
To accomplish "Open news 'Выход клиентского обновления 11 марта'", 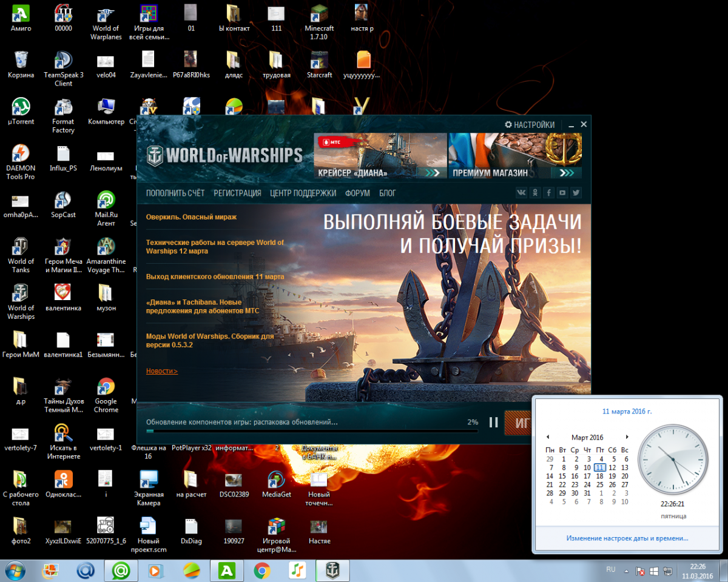I will (215, 276).
